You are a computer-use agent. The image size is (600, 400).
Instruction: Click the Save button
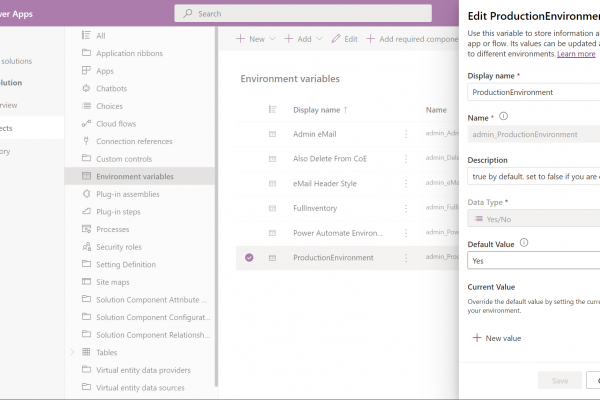[x=560, y=380]
